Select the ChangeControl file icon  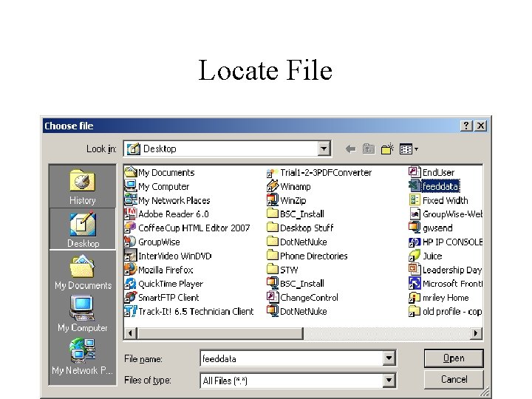(272, 297)
